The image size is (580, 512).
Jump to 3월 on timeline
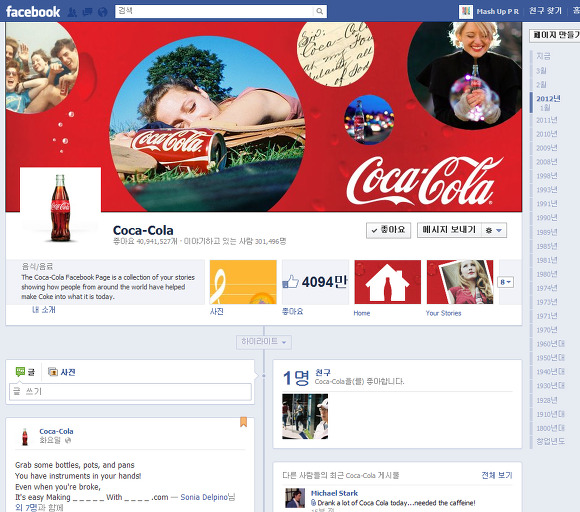click(x=541, y=70)
